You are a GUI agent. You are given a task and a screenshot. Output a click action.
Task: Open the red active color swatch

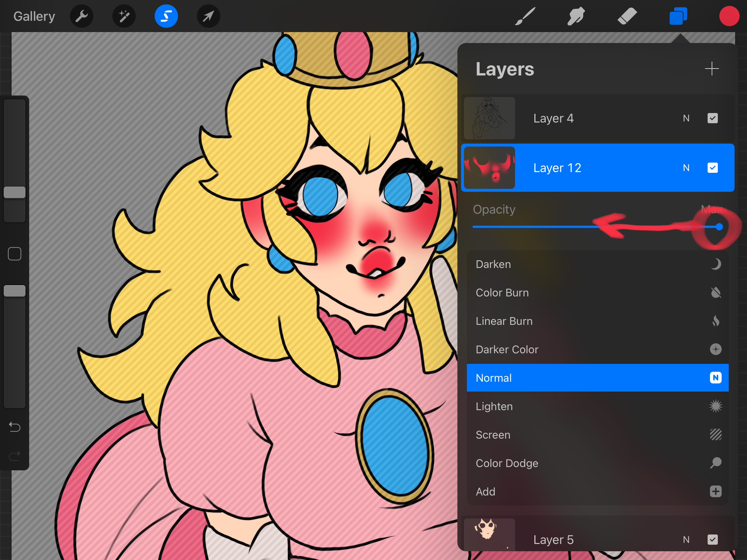coord(729,16)
